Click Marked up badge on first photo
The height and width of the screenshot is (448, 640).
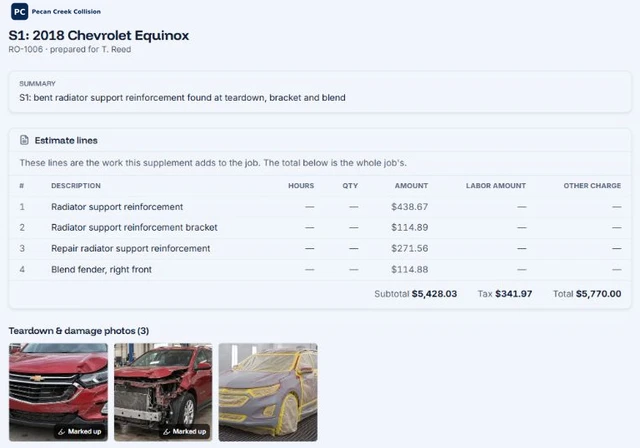point(80,431)
